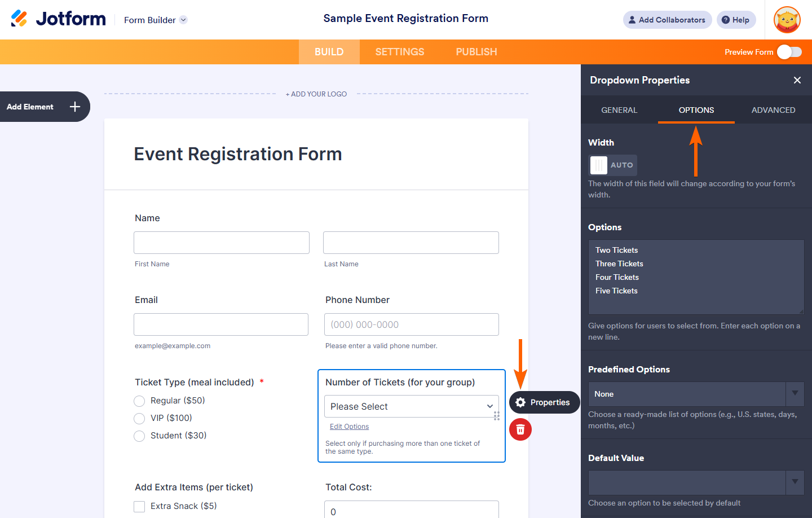The image size is (812, 518).
Task: Click the Edit Options link
Action: pyautogui.click(x=349, y=427)
